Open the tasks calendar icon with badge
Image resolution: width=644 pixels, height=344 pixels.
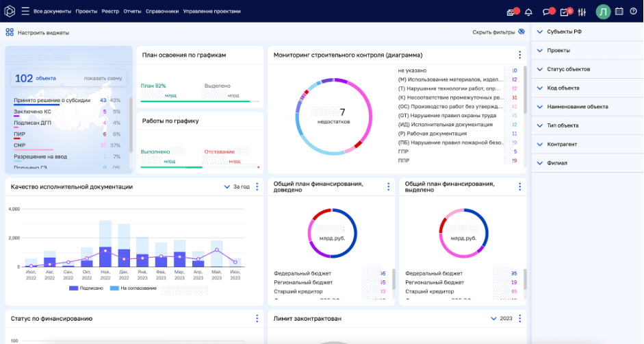(x=565, y=12)
